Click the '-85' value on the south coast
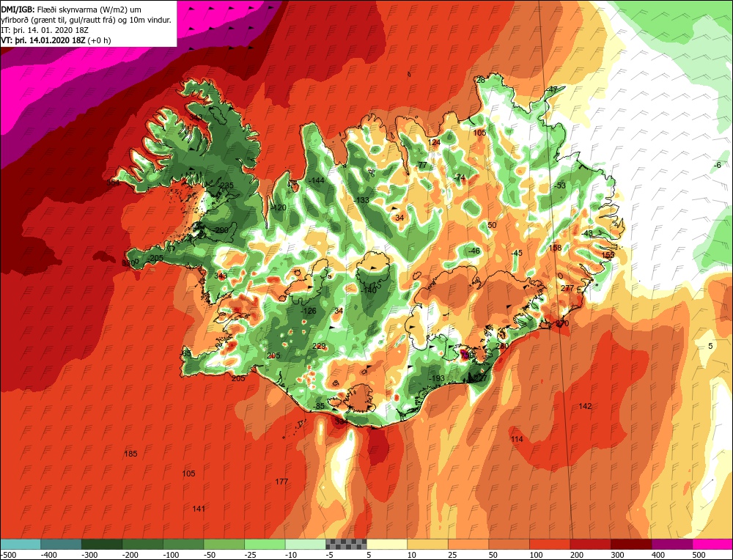Screen dimensions: 733x560 tap(320, 406)
